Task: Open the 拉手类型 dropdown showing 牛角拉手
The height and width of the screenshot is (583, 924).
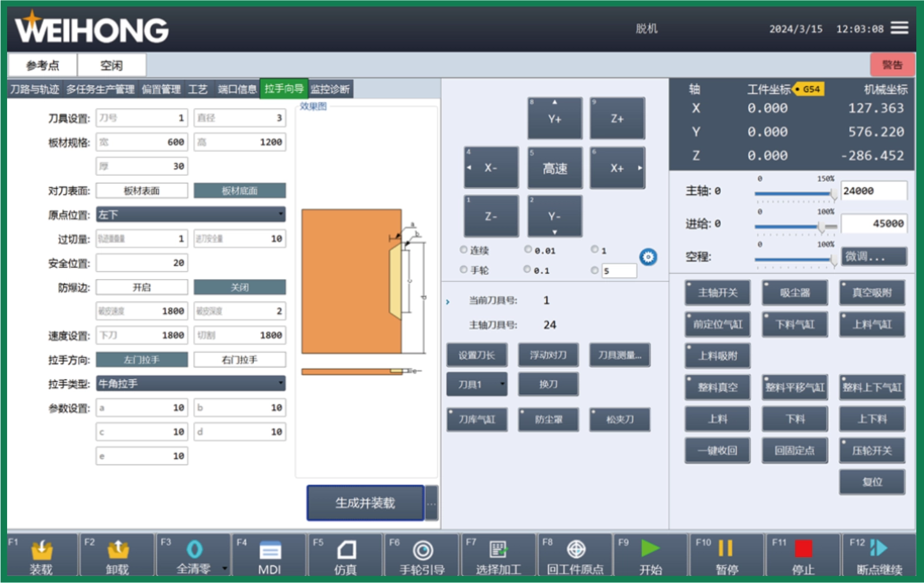Action: (x=191, y=384)
